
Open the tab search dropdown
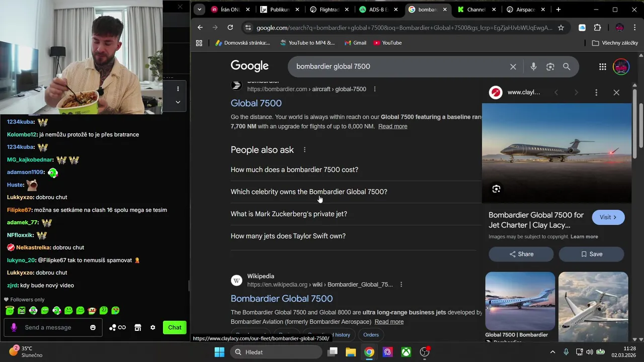[x=200, y=9]
